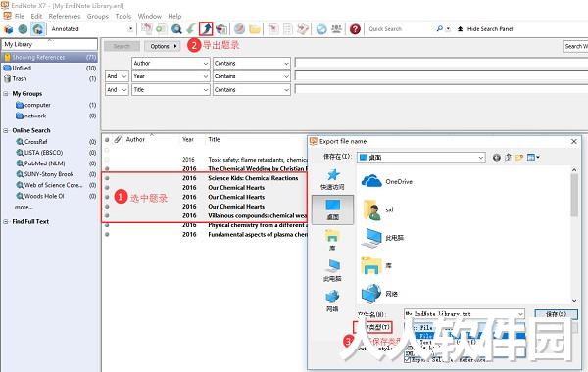Open the Window menu
The height and width of the screenshot is (372, 588).
(150, 16)
